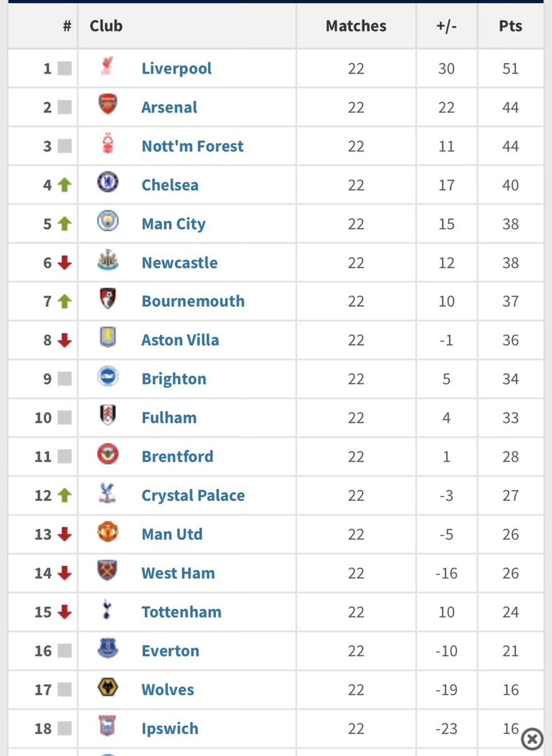Click the Chelsea club crest icon
This screenshot has width=552, height=756.
point(108,184)
